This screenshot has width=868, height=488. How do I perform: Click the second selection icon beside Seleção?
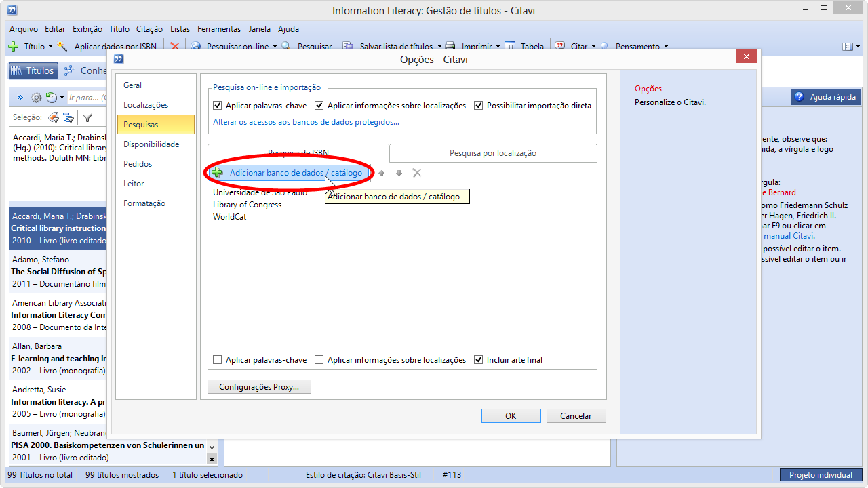[x=68, y=117]
